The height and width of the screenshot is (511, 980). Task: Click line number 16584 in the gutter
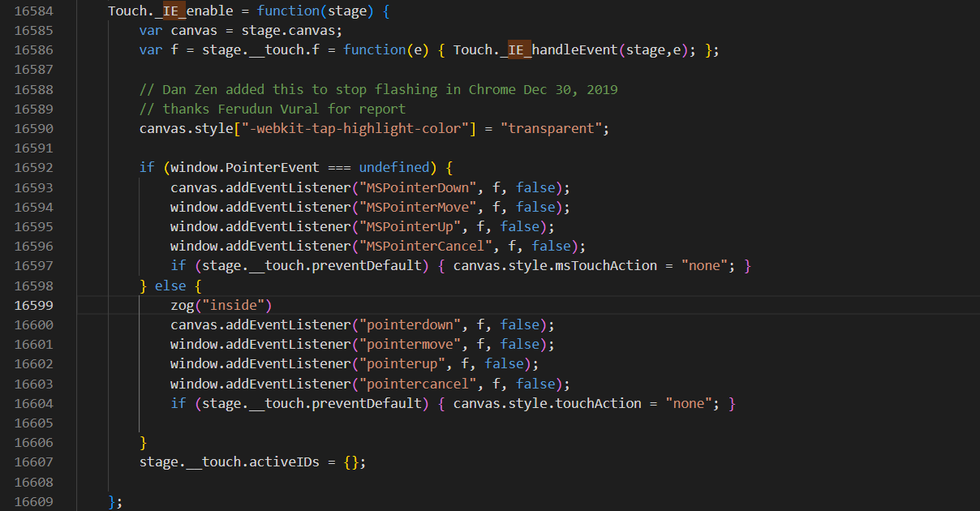[33, 11]
